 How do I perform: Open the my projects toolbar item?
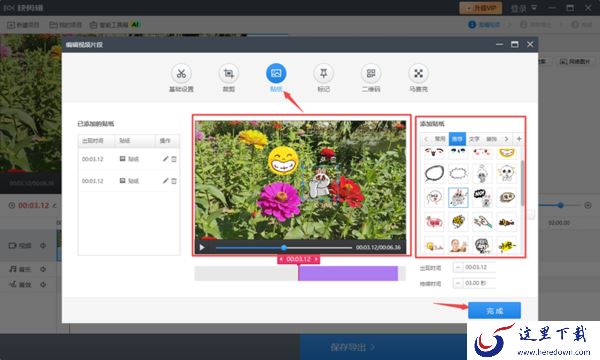click(66, 25)
